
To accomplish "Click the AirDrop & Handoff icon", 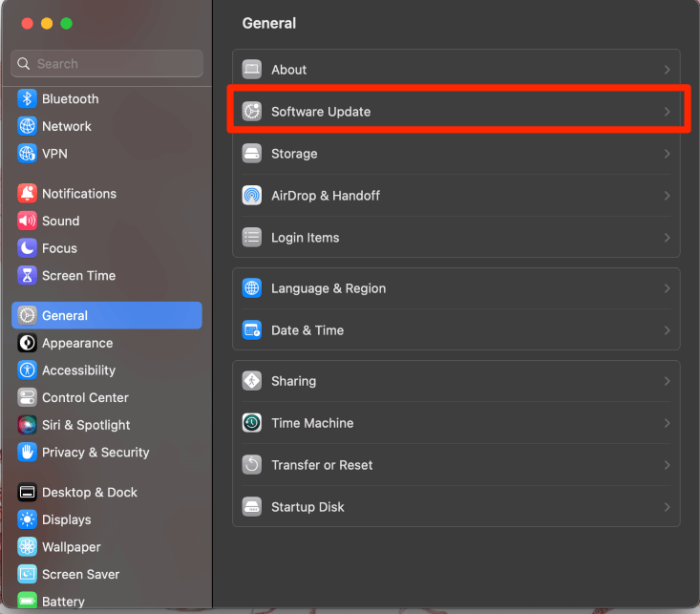I will click(252, 196).
